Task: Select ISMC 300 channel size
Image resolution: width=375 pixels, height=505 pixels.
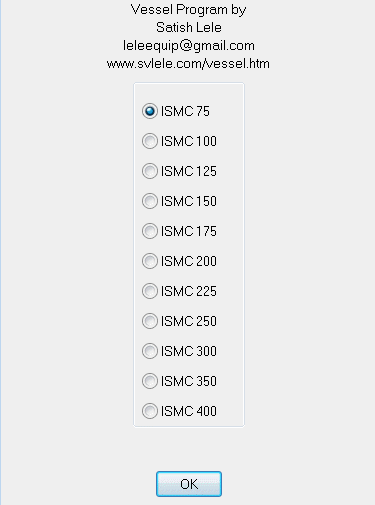Action: pos(179,351)
